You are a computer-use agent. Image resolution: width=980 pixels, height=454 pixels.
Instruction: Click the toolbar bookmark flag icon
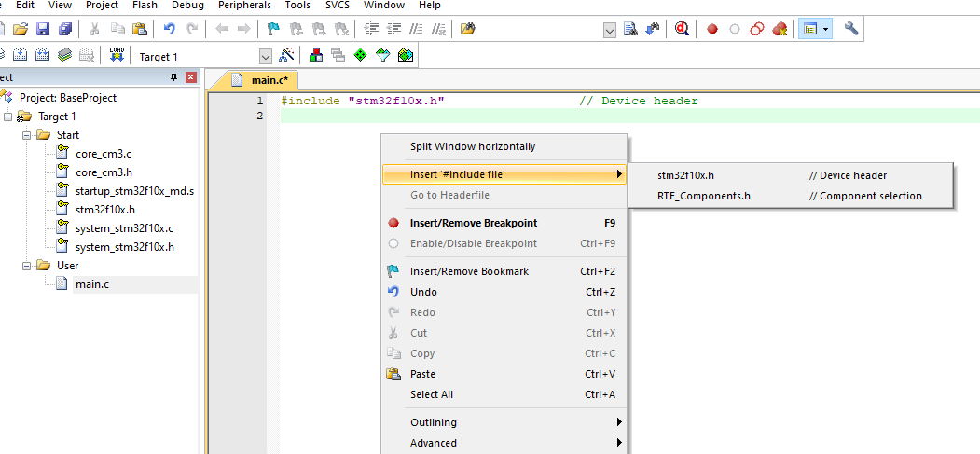click(x=273, y=29)
